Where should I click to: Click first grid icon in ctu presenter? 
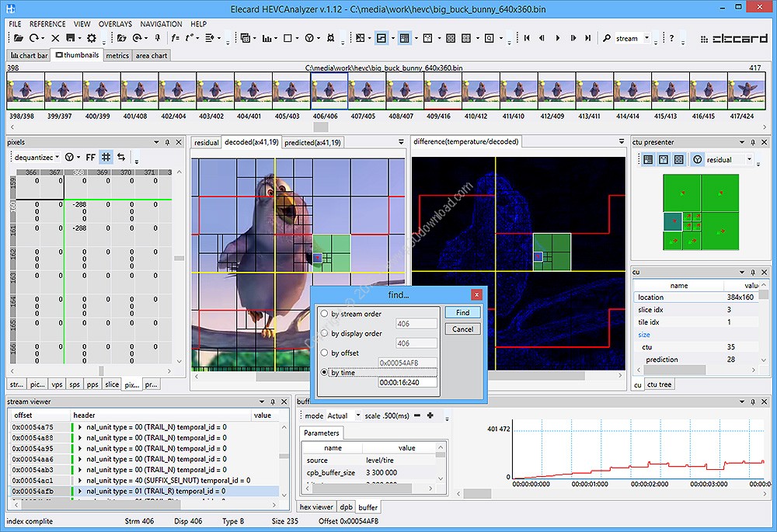click(648, 159)
